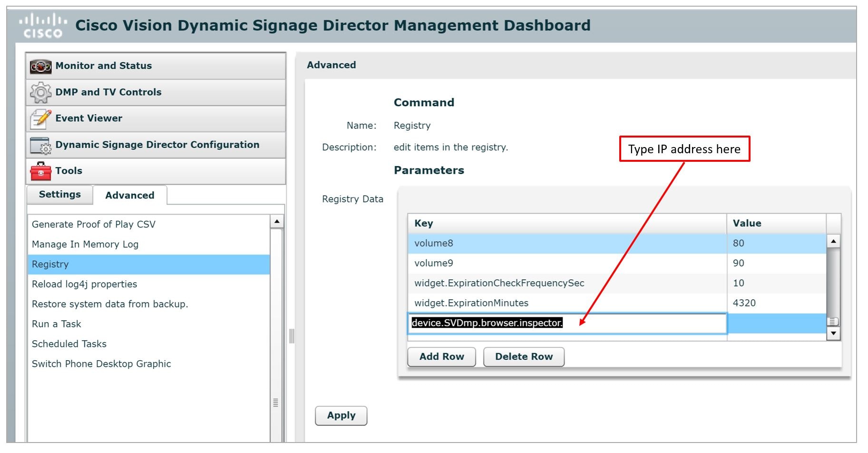Click the Dynamic Signage Director Configuration icon
Image resolution: width=868 pixels, height=453 pixels.
tap(40, 146)
